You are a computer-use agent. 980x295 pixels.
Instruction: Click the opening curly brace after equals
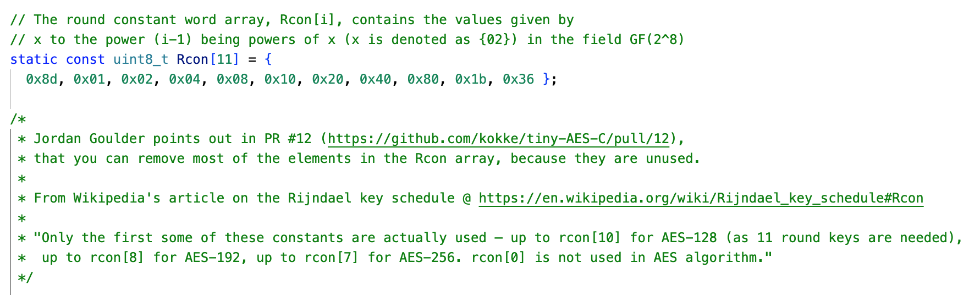(x=268, y=59)
